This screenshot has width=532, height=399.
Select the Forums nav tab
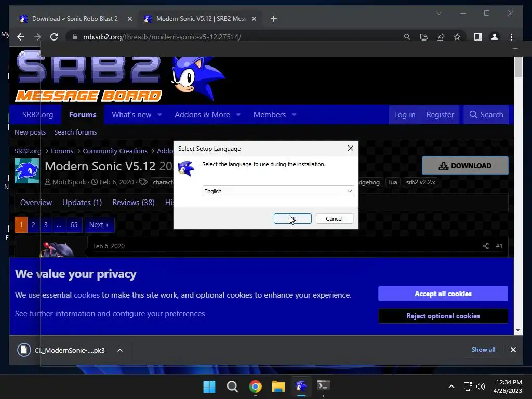click(83, 115)
